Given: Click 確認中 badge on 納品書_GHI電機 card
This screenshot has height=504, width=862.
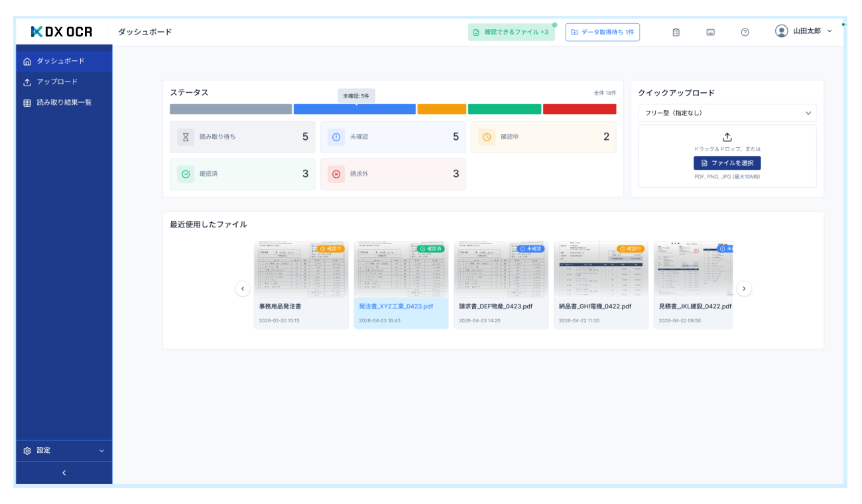Looking at the screenshot, I should (x=631, y=249).
